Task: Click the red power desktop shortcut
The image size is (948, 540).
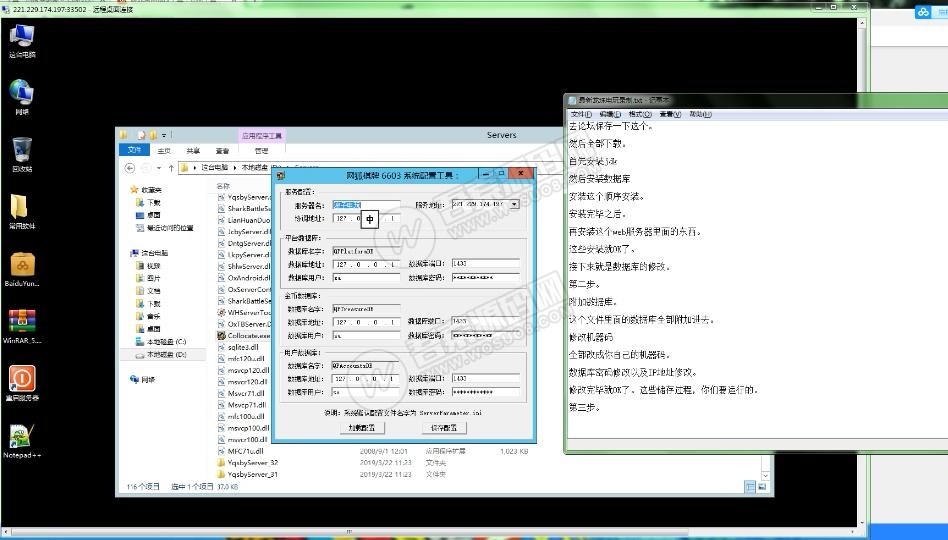Action: (x=22, y=383)
